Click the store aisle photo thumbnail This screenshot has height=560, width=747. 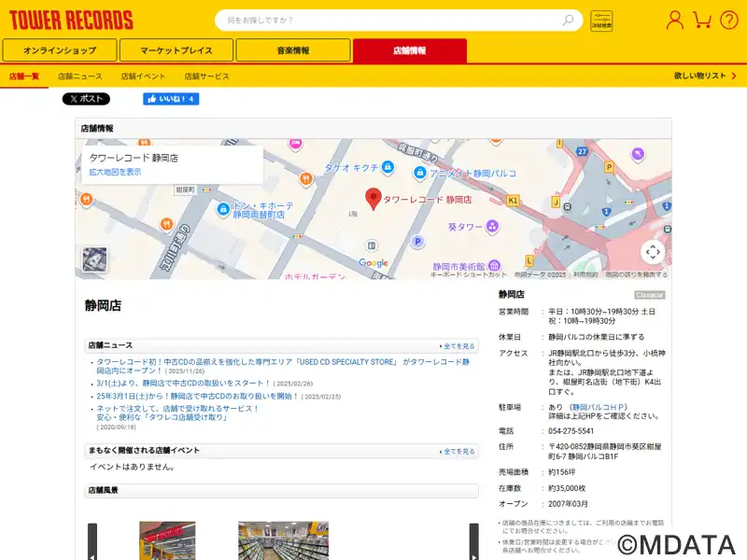[283, 540]
